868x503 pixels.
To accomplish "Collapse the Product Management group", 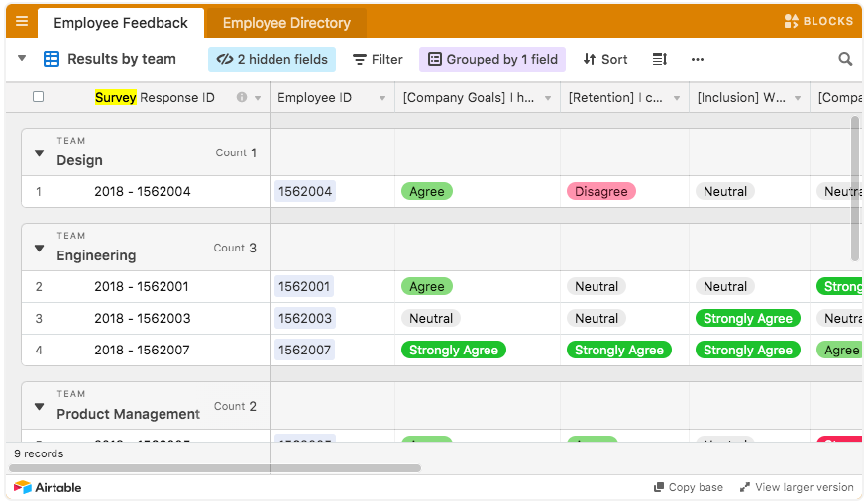I will point(40,407).
